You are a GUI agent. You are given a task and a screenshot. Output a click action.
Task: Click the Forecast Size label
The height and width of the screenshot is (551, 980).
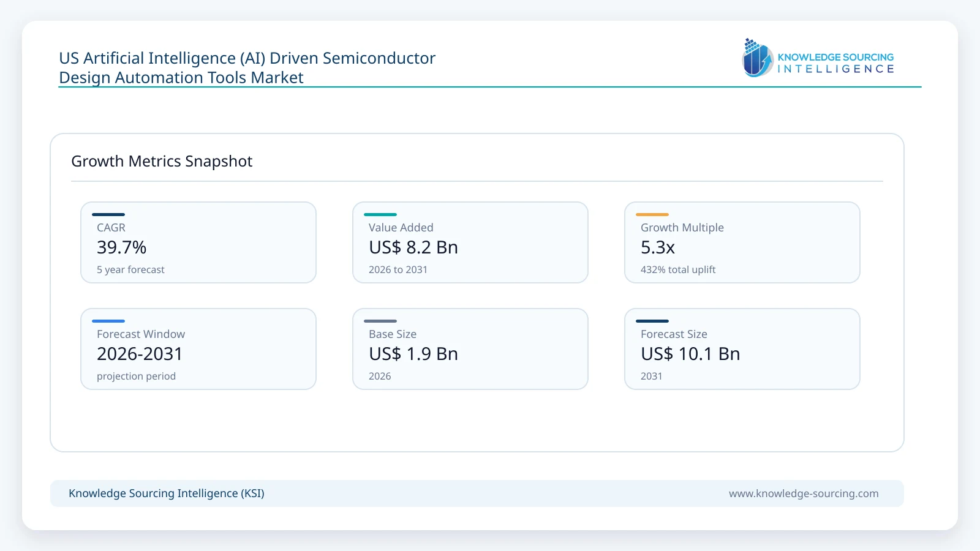tap(674, 334)
